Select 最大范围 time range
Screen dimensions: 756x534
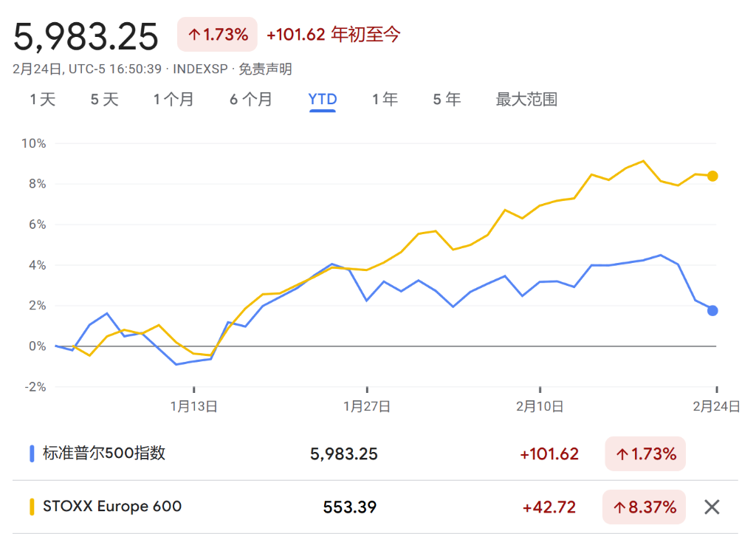click(526, 99)
